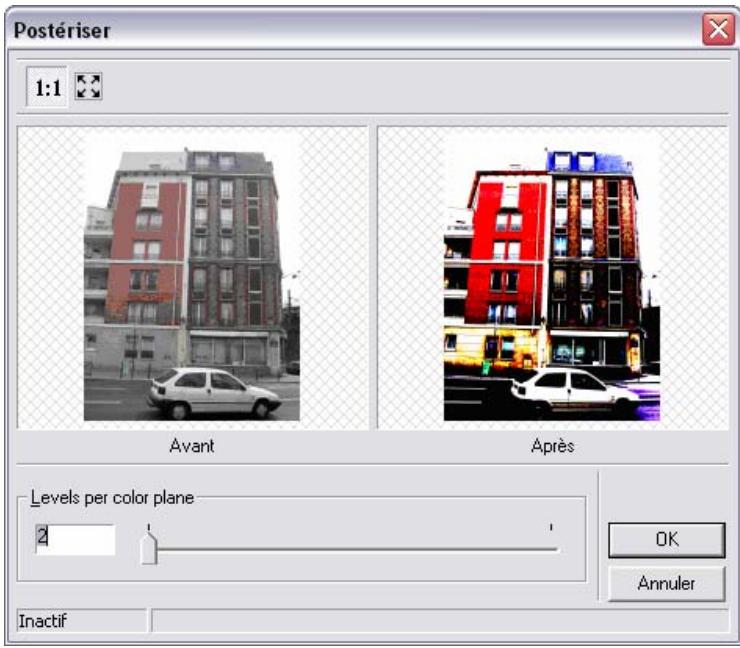Focus the Levels per color plane input field
Viewport: 740px width, 648px height.
coord(75,537)
